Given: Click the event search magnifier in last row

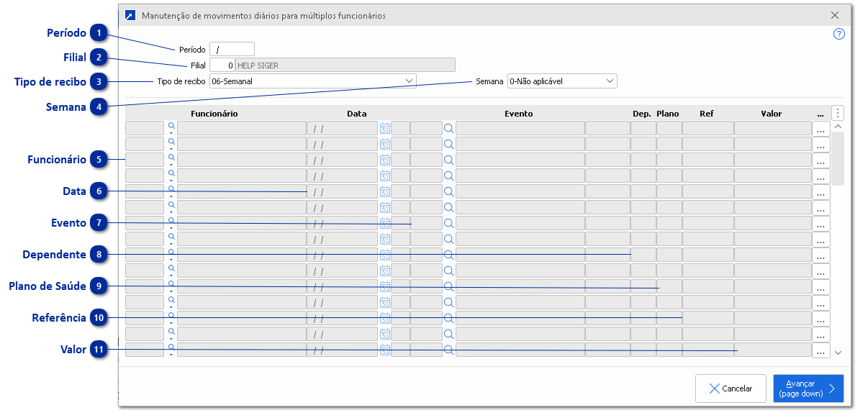Looking at the screenshot, I should point(448,350).
